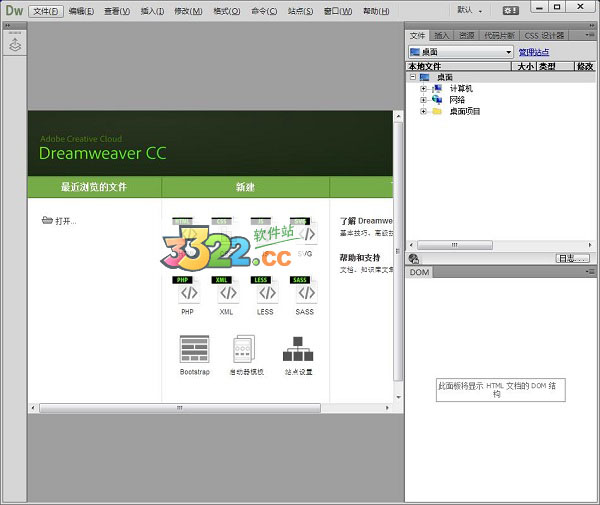Expand the 桌面项目 tree node

pyautogui.click(x=423, y=111)
